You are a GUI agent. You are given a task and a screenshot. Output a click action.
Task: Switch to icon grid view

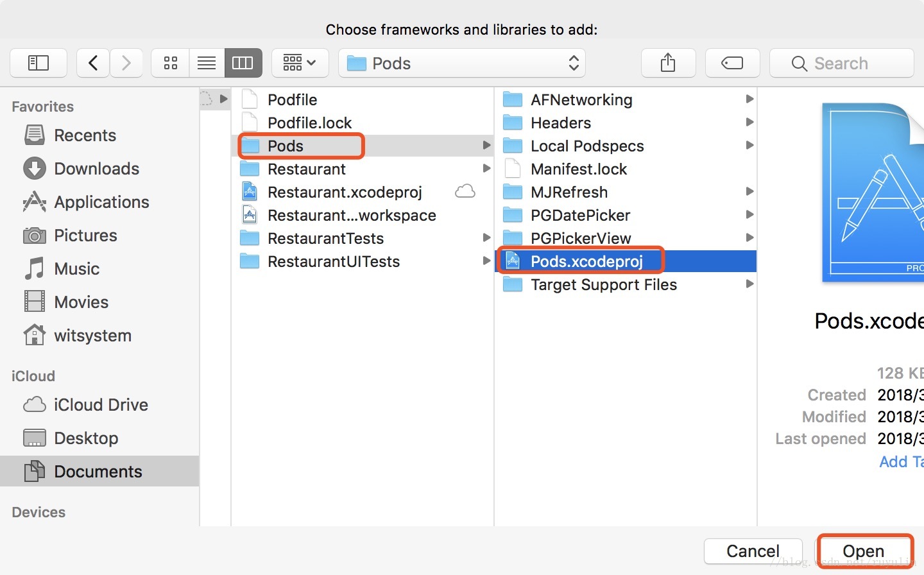(170, 63)
